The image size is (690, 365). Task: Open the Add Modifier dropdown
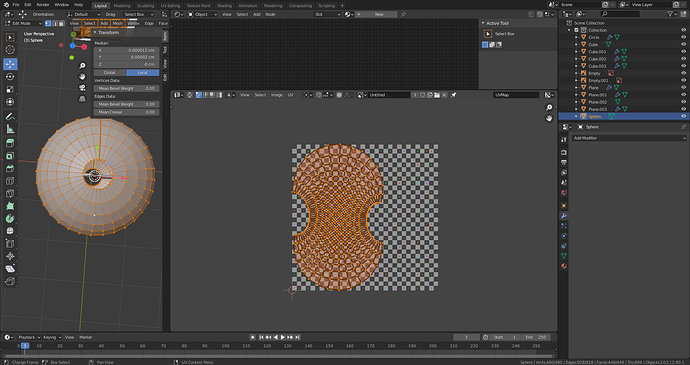[629, 138]
